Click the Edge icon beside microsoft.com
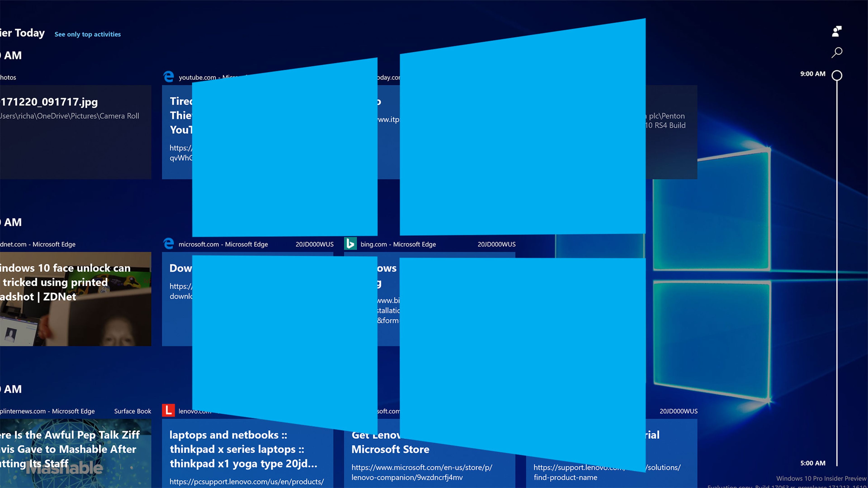This screenshot has height=488, width=868. click(x=168, y=244)
